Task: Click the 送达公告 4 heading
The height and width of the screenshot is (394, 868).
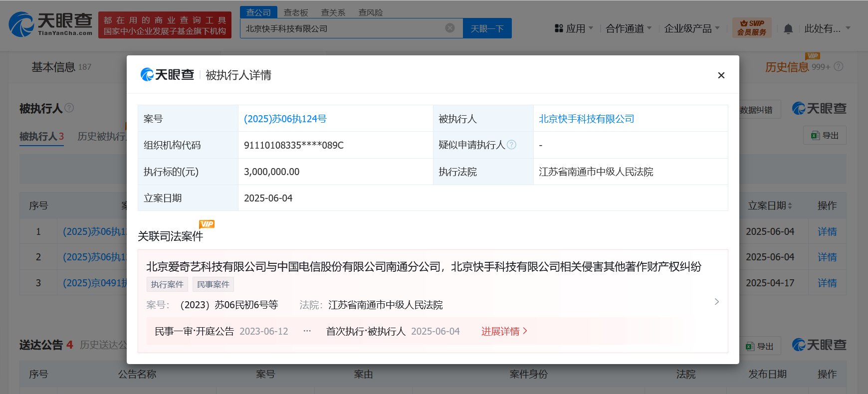Action: pyautogui.click(x=46, y=345)
